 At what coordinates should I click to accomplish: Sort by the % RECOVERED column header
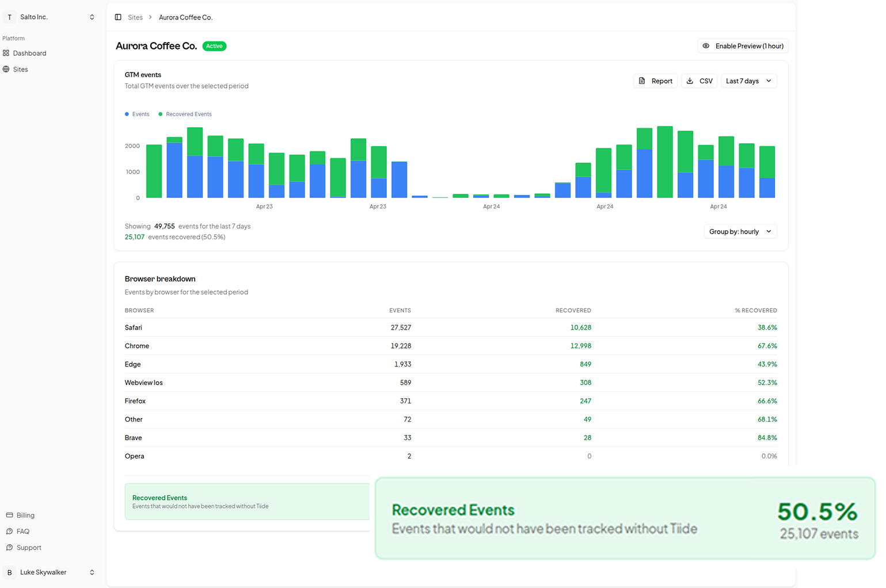[x=756, y=310]
